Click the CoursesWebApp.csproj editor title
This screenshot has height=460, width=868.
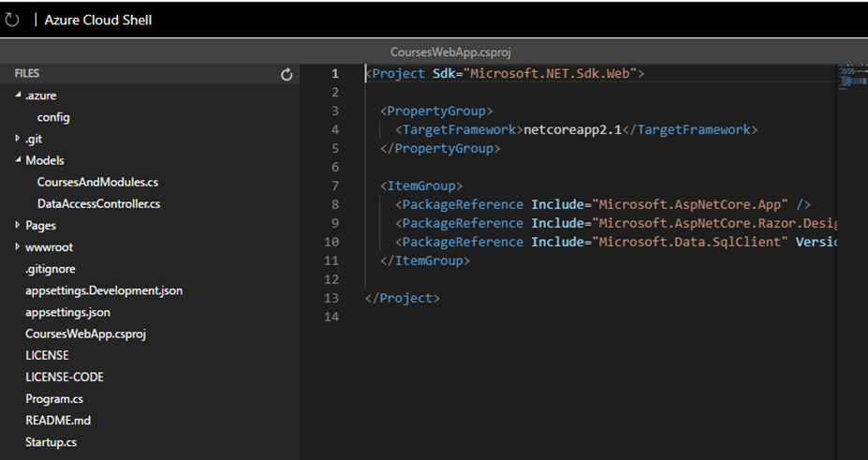[450, 52]
